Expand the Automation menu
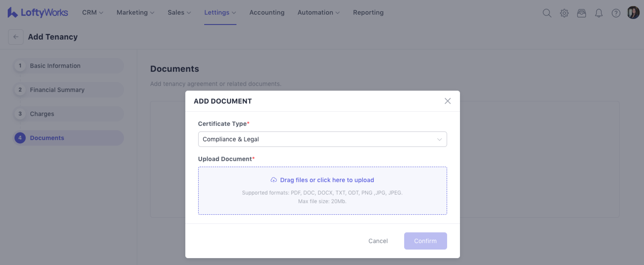Viewport: 644px width, 265px height. pyautogui.click(x=318, y=12)
